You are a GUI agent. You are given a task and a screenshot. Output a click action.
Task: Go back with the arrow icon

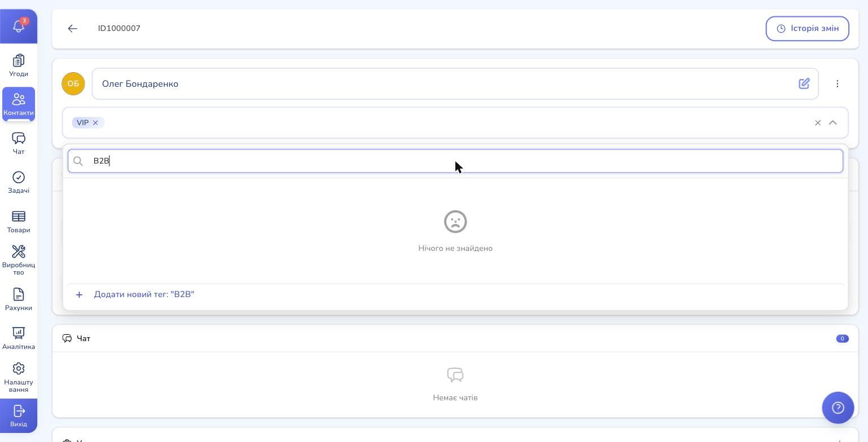[x=72, y=28]
